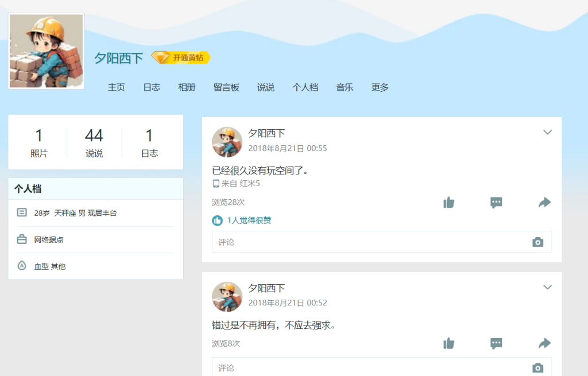Click comment bubble icon on the 00:52 post
This screenshot has height=376, width=588.
pyautogui.click(x=497, y=343)
